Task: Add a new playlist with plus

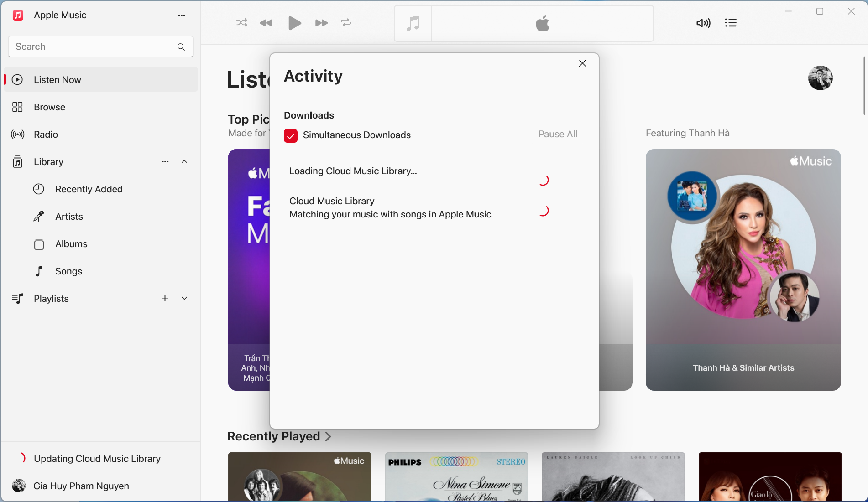Action: pos(165,298)
